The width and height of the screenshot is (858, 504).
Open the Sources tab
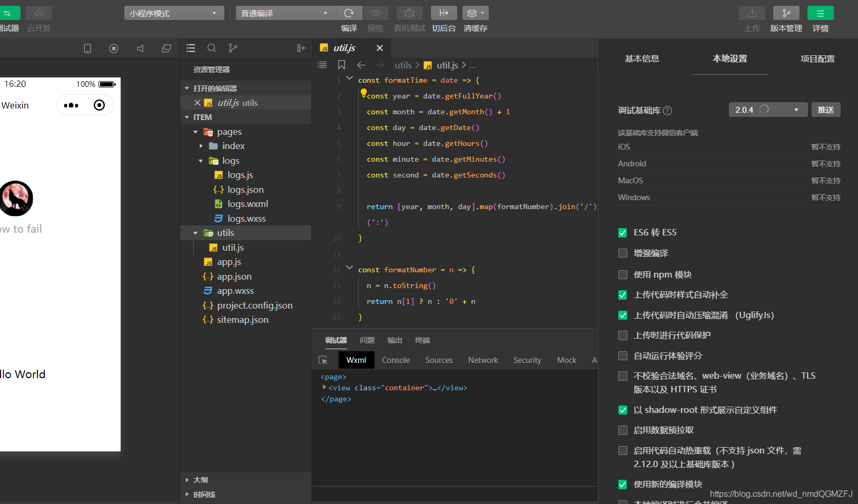tap(439, 360)
